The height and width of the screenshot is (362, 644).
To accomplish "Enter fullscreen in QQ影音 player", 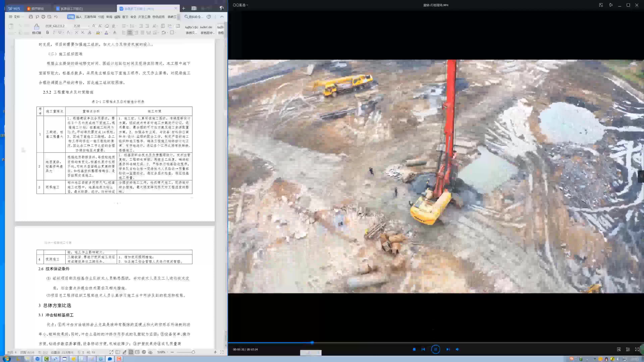I will 637,349.
